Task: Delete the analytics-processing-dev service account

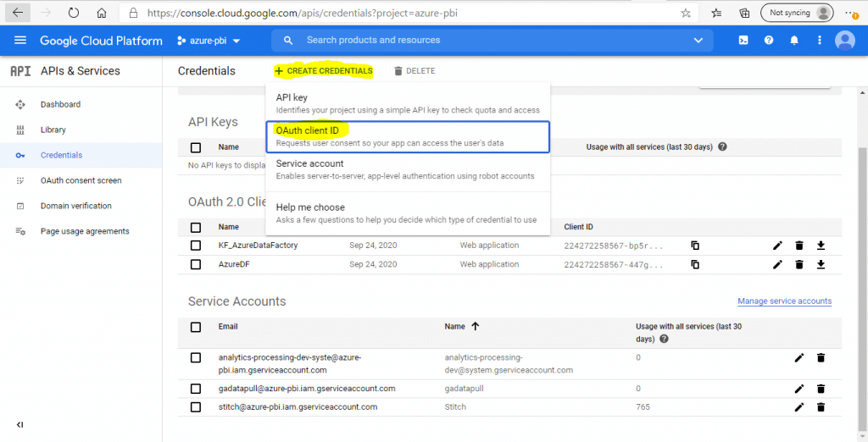Action: point(821,358)
